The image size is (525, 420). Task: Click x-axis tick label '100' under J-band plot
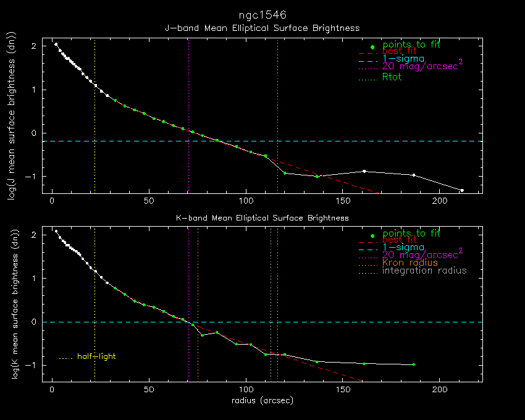coord(246,201)
